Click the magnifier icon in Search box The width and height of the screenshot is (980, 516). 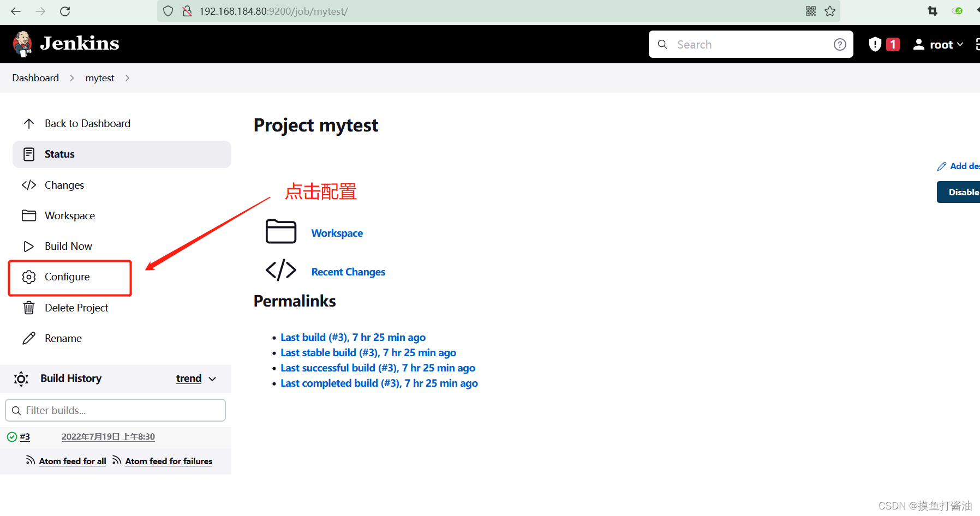[662, 44]
